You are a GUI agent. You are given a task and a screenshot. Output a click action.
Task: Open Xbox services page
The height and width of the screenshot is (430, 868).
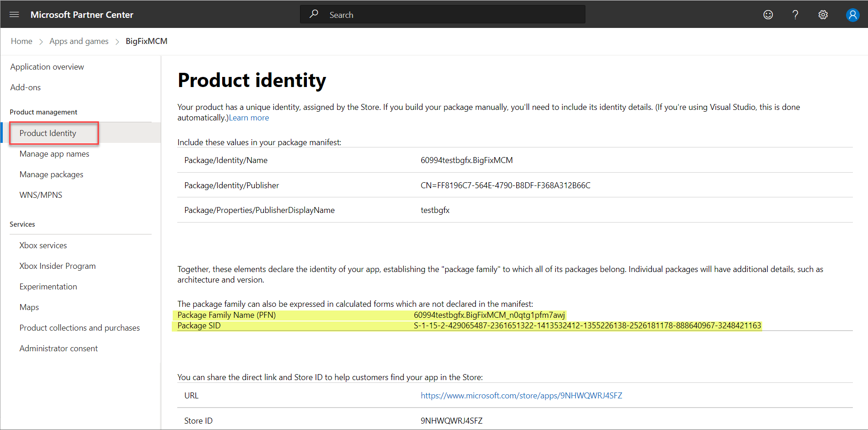[x=43, y=245]
